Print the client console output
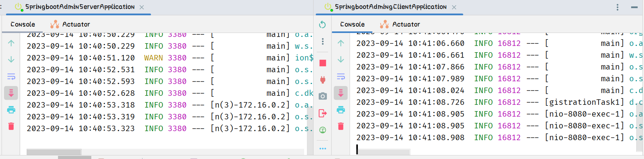This screenshot has width=644, height=159. click(341, 110)
